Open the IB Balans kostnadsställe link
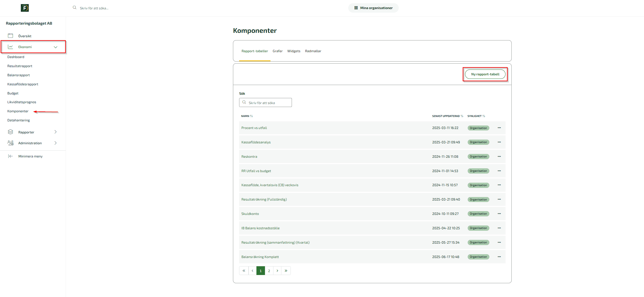 tap(260, 228)
